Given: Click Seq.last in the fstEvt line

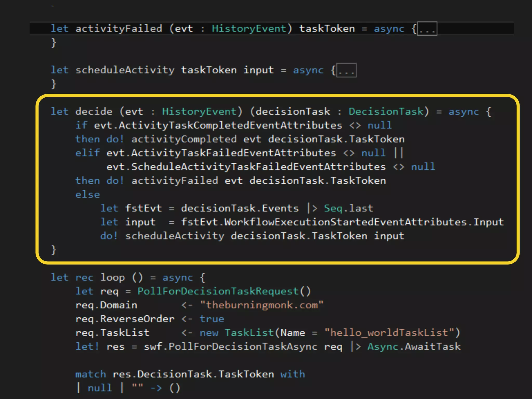Looking at the screenshot, I should point(348,208).
